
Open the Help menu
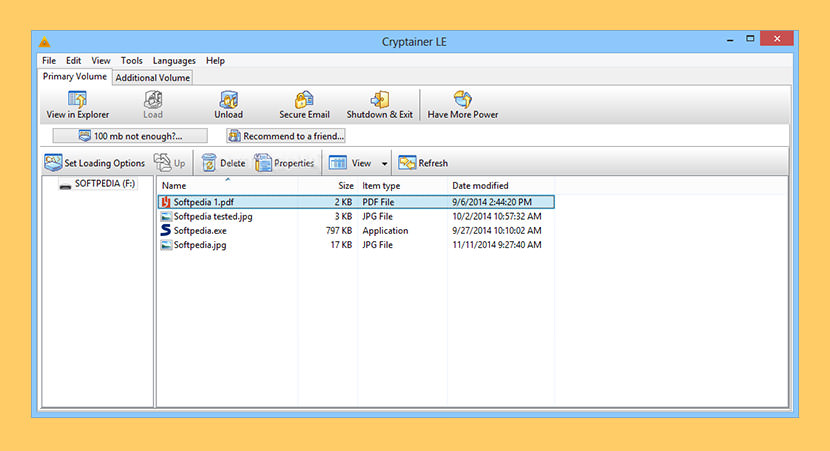pos(215,61)
